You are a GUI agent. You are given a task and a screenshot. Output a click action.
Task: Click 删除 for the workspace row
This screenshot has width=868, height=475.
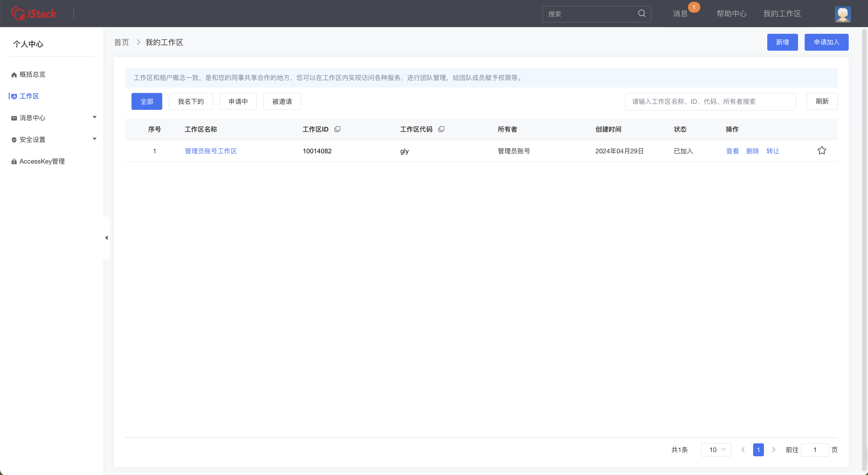[752, 151]
